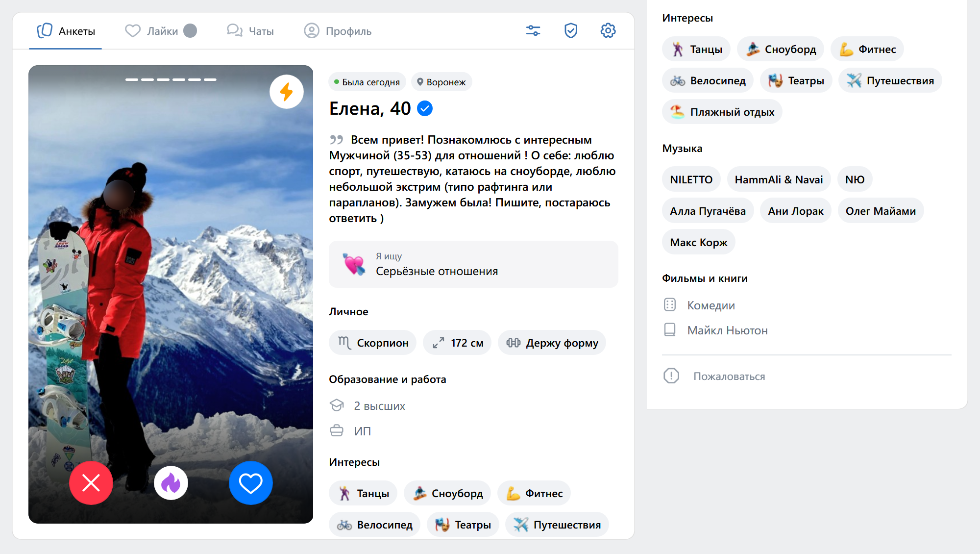This screenshot has height=554, width=980.
Task: Open the search filters sliders icon
Action: (x=533, y=31)
